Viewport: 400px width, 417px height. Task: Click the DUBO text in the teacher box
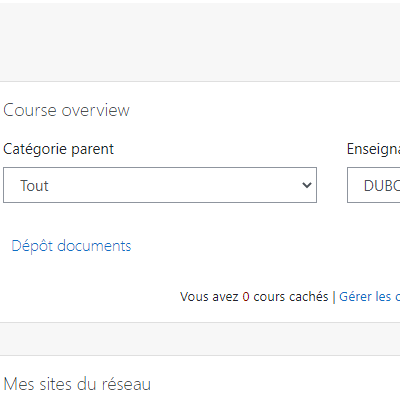click(382, 186)
